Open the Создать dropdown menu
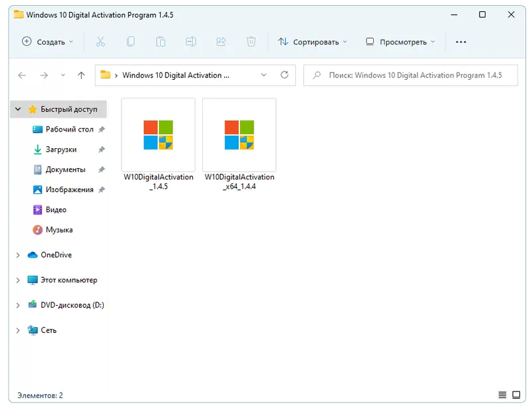 [47, 42]
